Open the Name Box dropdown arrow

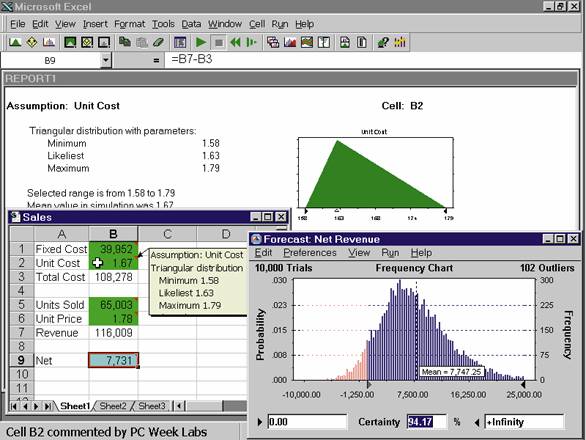pos(106,60)
